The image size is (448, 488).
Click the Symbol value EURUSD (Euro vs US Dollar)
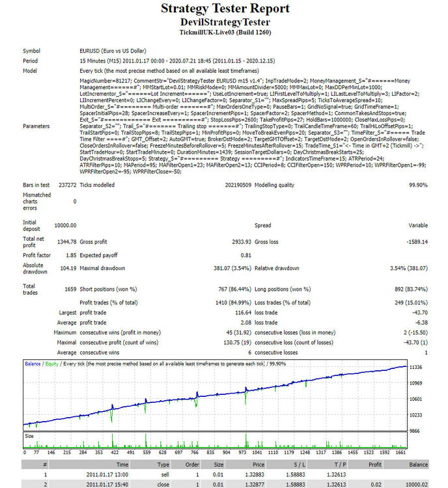[113, 51]
